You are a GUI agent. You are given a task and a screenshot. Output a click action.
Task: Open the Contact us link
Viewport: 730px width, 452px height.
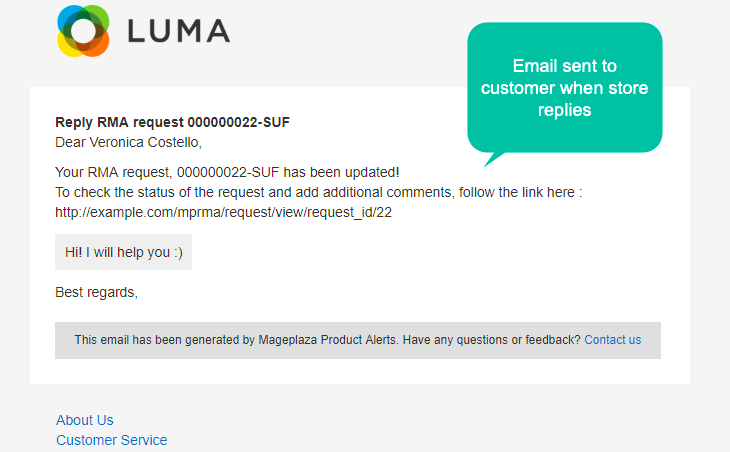pyautogui.click(x=613, y=340)
